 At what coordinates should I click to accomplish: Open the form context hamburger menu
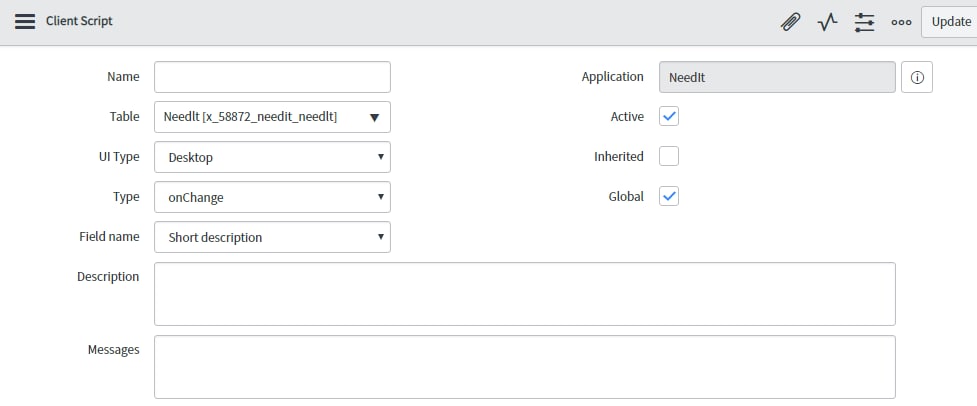[x=25, y=21]
